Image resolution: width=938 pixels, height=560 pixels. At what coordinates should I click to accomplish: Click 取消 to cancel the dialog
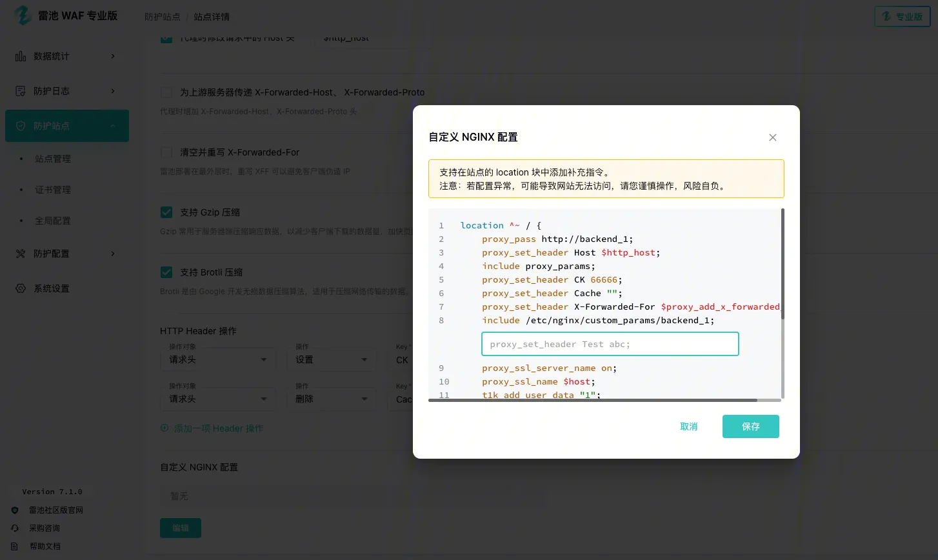pos(688,426)
